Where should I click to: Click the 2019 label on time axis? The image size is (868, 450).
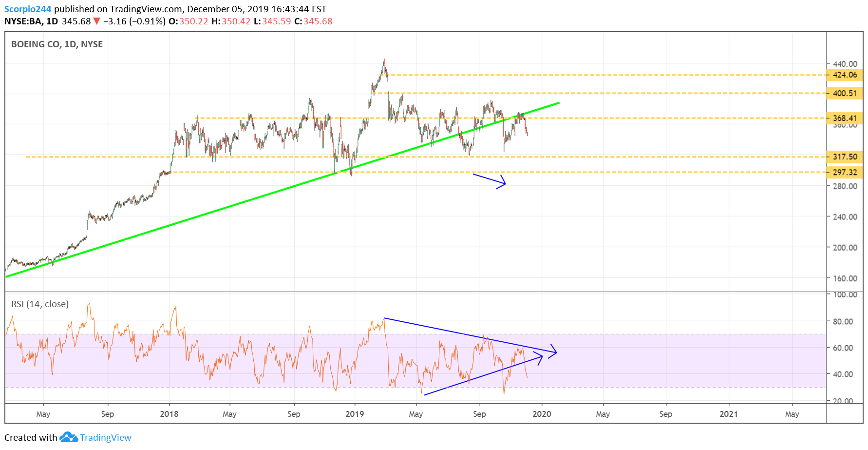coord(355,414)
